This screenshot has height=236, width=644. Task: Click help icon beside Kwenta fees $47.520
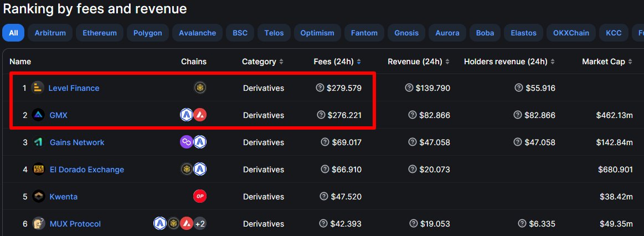click(x=323, y=196)
